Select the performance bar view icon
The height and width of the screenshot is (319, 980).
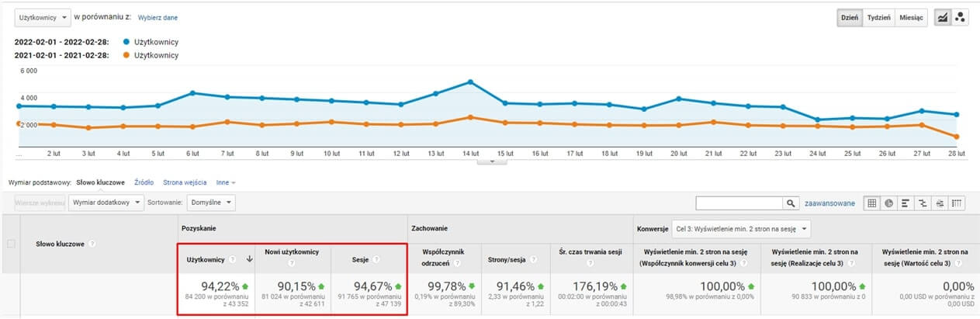coord(906,203)
